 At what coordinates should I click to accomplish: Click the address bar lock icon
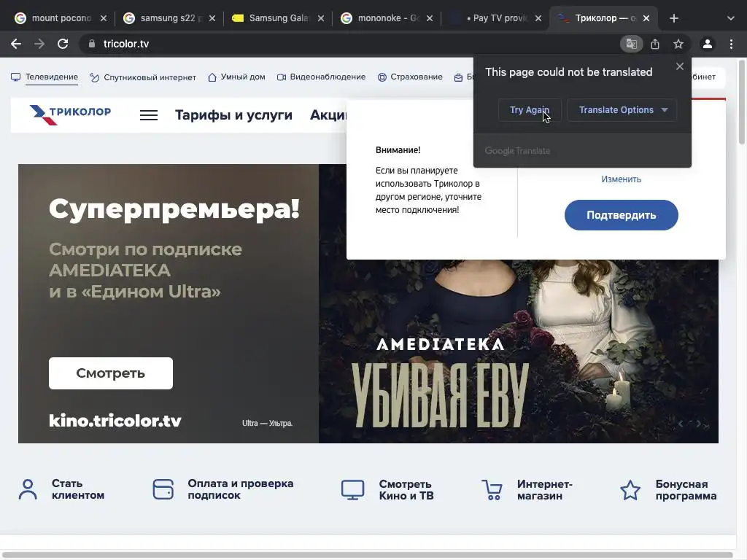pos(92,44)
